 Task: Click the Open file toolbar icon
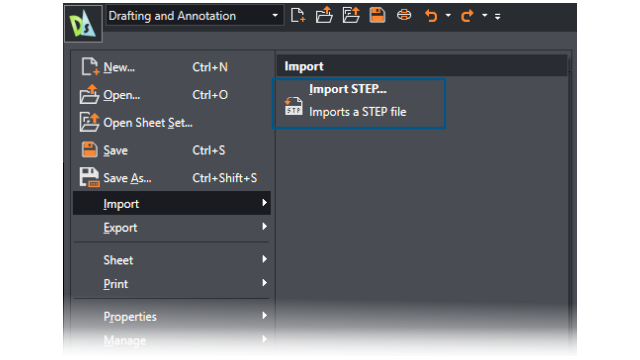click(324, 16)
